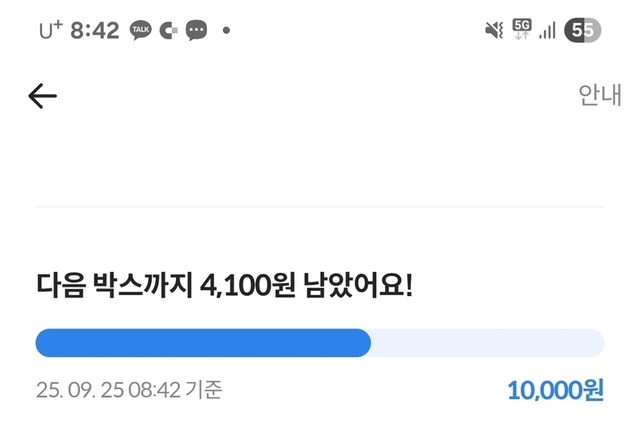Tap the 8:42 status bar clock
640x440 pixels.
click(95, 31)
